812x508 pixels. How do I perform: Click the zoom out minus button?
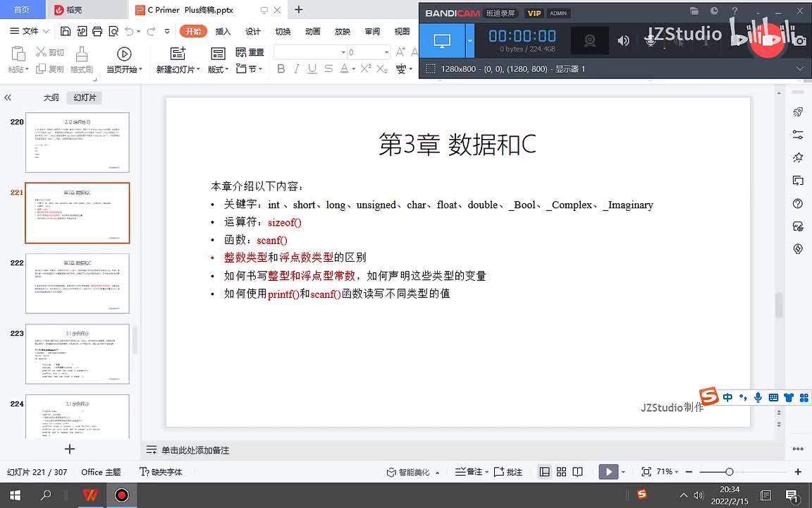coord(689,472)
